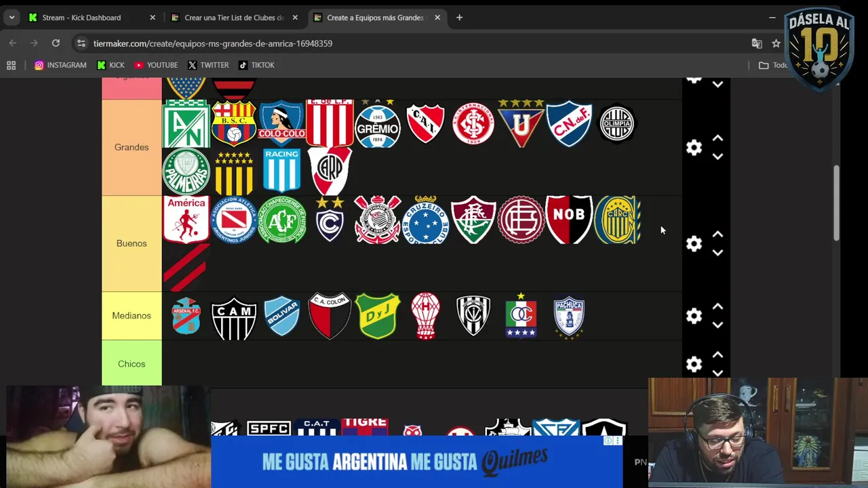This screenshot has height=488, width=868.
Task: Select the Estudiantes de La Plata crest
Action: (x=330, y=123)
